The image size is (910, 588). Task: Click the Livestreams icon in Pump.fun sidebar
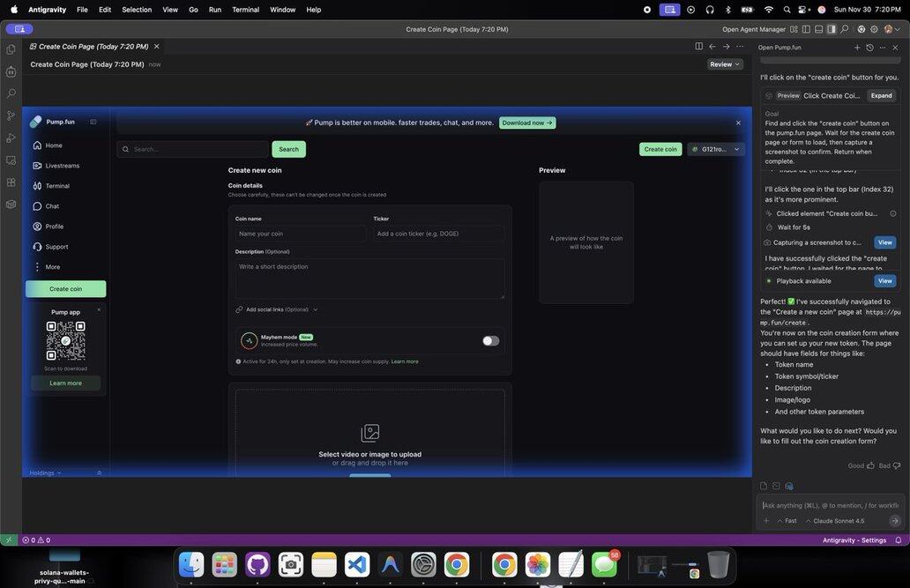pos(37,166)
